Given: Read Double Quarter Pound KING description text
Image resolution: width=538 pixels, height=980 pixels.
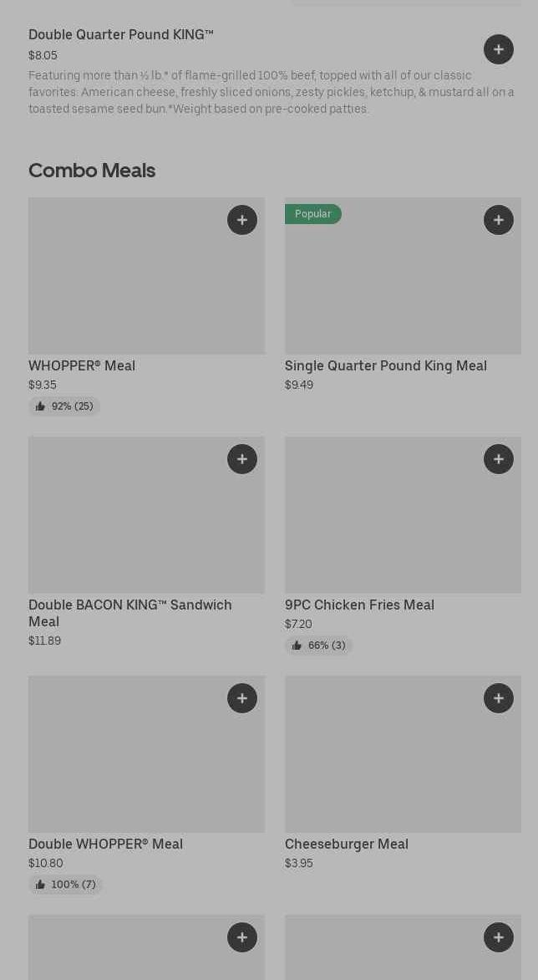Looking at the screenshot, I should 272,92.
